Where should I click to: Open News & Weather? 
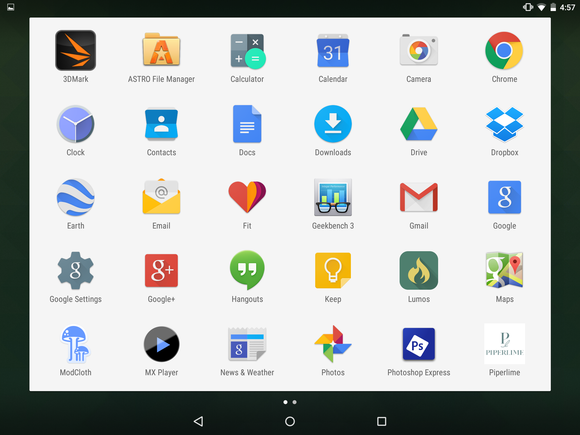(x=247, y=344)
